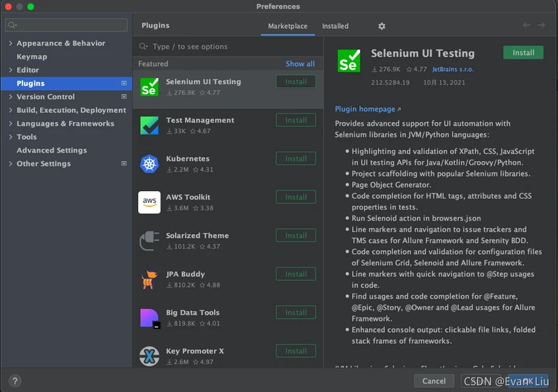This screenshot has height=392, width=558.
Task: Focus the plugin search field
Action: point(230,47)
